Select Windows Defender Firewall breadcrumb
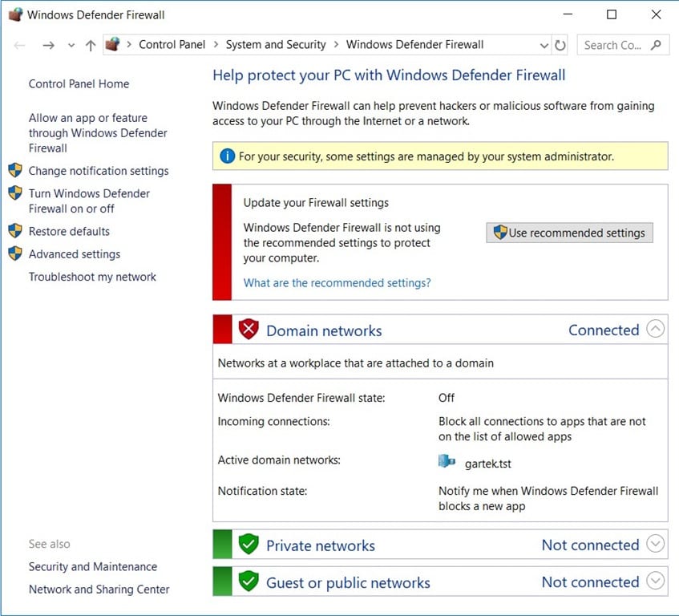 (x=414, y=45)
